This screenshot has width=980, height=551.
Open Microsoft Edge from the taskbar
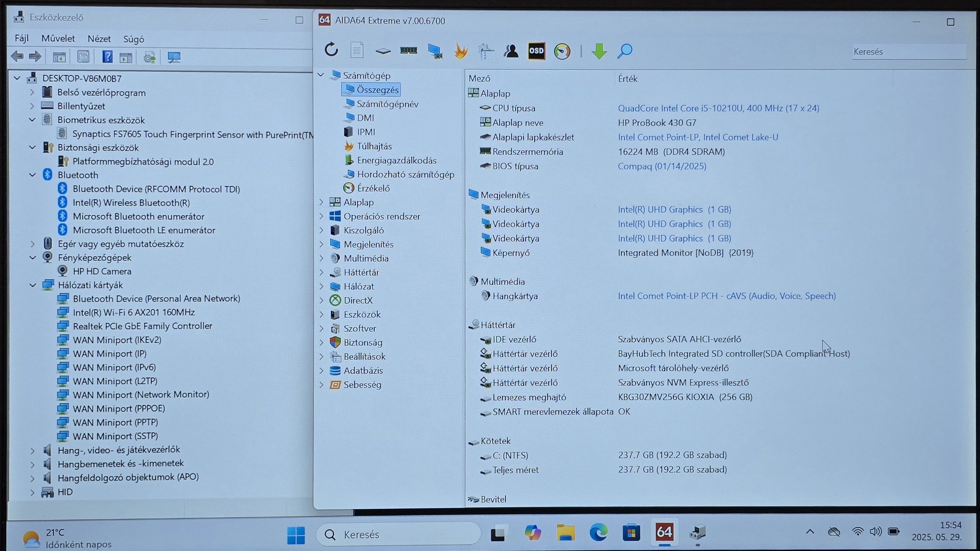pos(598,533)
